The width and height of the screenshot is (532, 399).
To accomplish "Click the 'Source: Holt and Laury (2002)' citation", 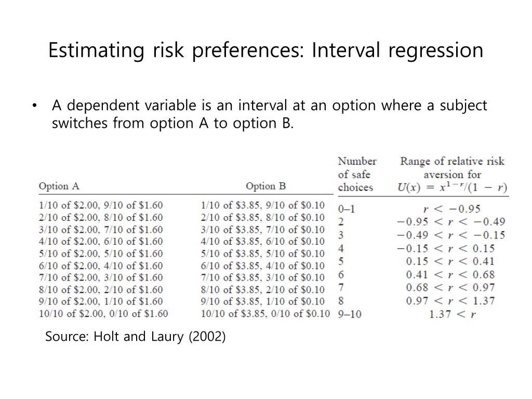I will point(136,337).
